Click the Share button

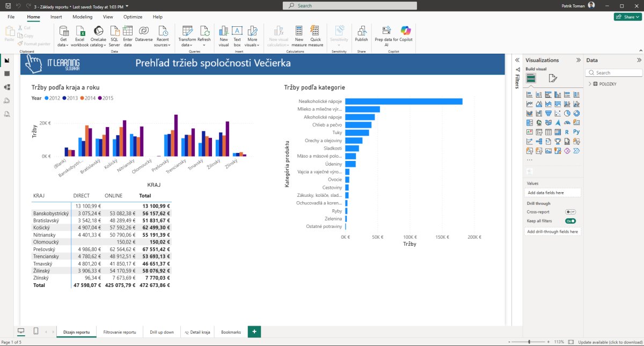tap(626, 17)
